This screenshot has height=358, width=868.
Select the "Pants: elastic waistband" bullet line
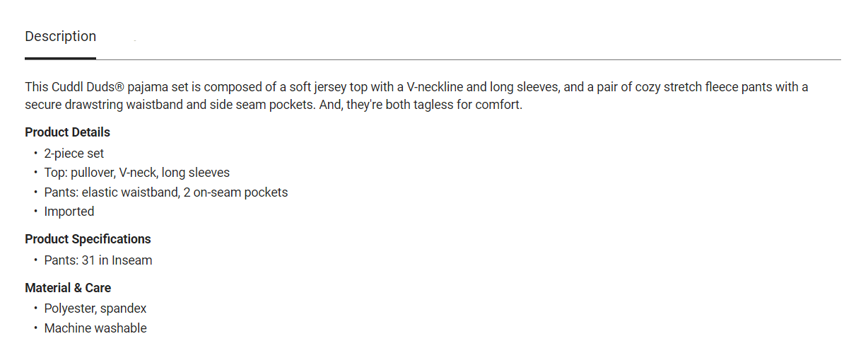pyautogui.click(x=165, y=192)
